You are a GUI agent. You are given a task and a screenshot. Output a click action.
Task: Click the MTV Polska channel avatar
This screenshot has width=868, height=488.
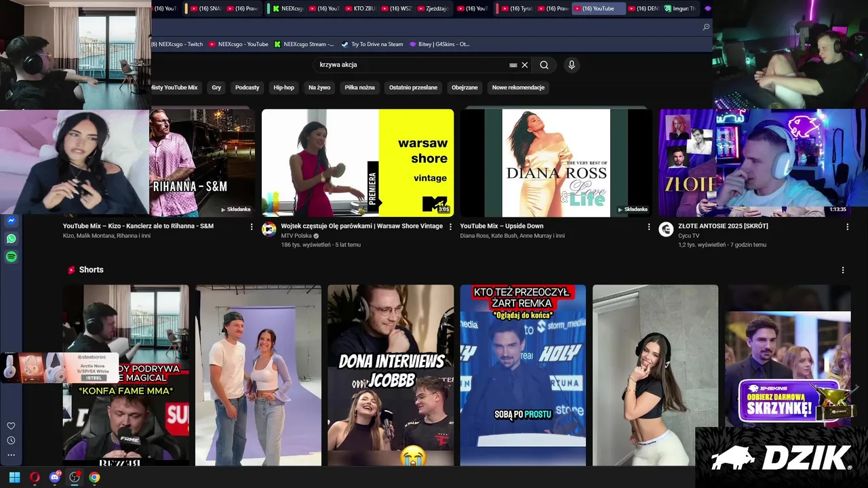(x=269, y=229)
